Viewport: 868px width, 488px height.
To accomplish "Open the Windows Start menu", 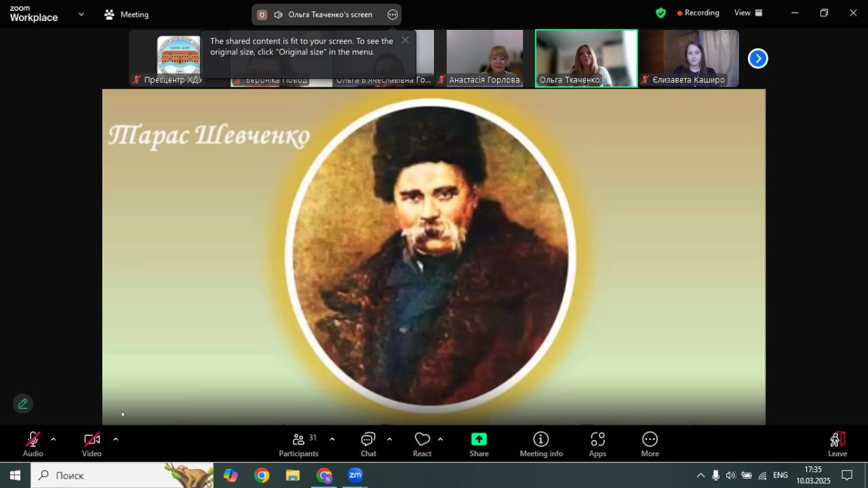I will click(x=15, y=475).
